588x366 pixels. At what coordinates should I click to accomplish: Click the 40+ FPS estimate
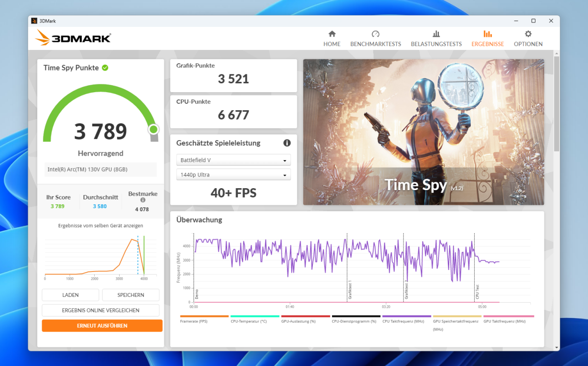point(233,193)
